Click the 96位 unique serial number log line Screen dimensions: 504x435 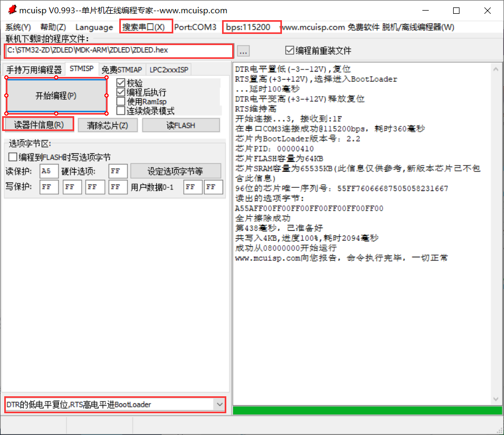tap(341, 188)
